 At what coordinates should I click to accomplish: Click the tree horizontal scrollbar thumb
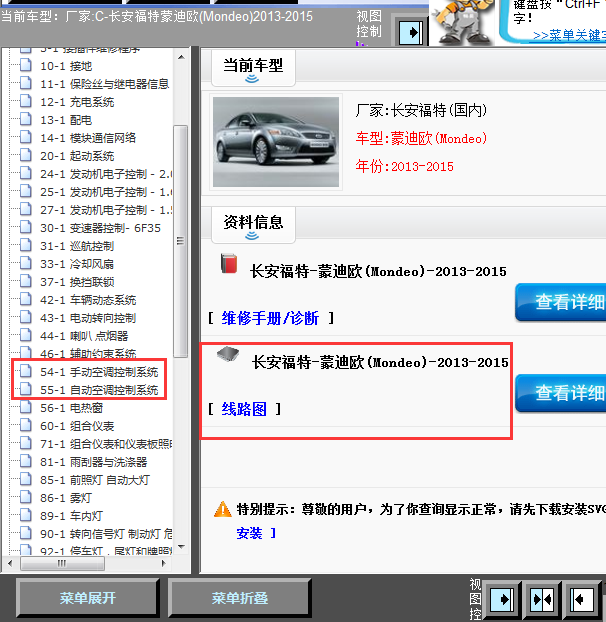click(62, 563)
